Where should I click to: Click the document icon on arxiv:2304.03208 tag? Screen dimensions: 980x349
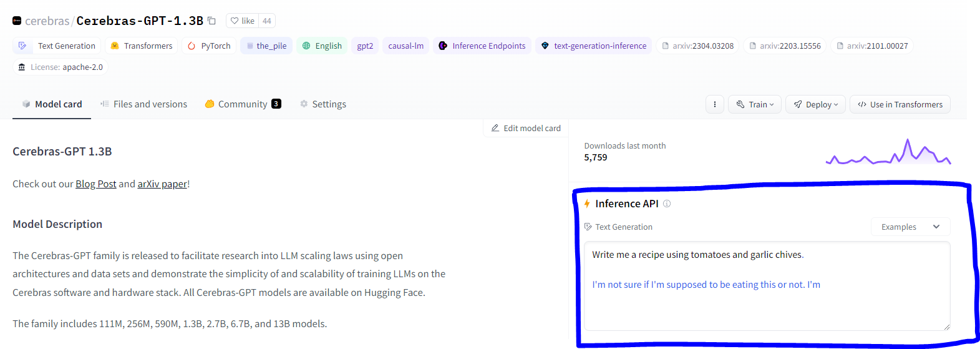[666, 46]
